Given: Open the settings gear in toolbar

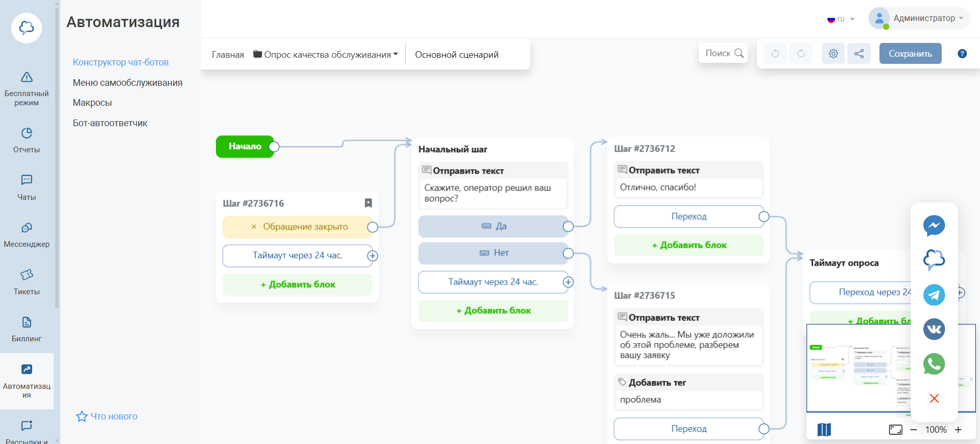Looking at the screenshot, I should [833, 54].
